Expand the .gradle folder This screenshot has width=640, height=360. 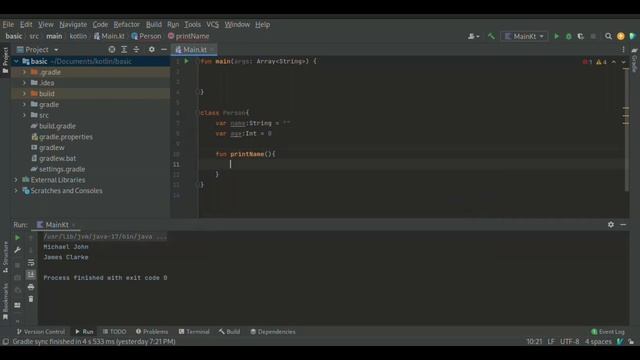click(x=24, y=72)
